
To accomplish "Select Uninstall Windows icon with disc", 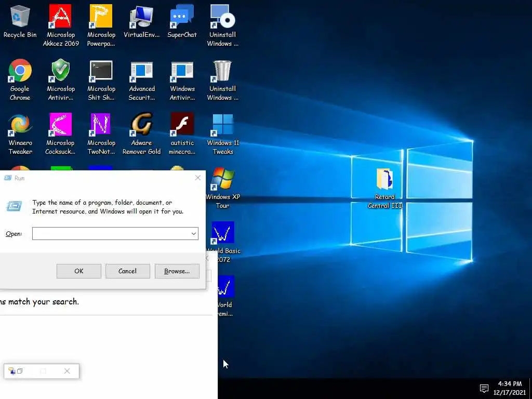I will pos(222,25).
